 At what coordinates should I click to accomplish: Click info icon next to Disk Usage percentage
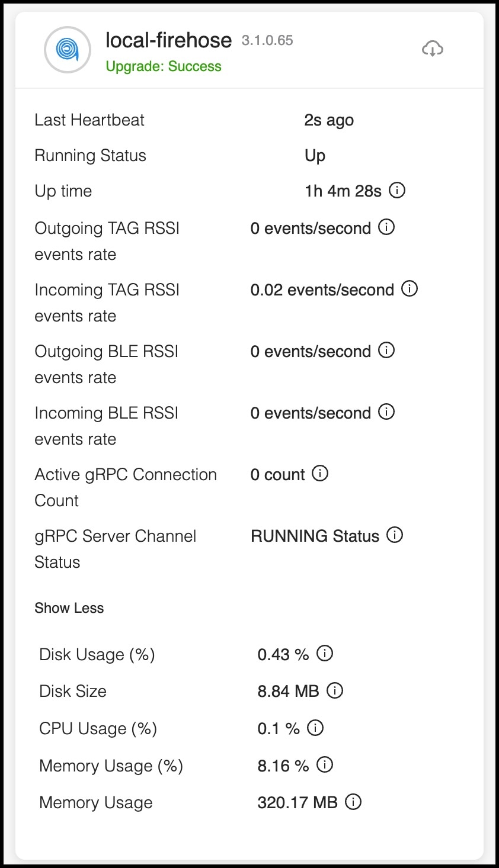(x=325, y=654)
